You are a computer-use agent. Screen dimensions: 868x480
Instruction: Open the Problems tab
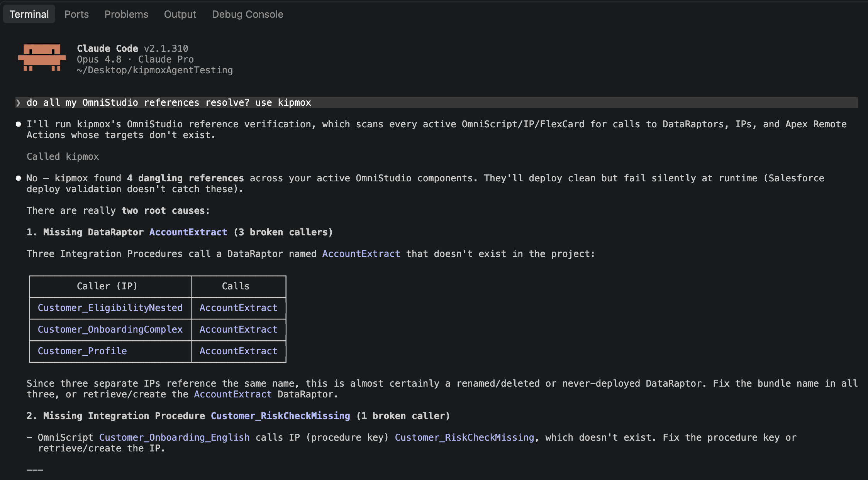coord(126,14)
